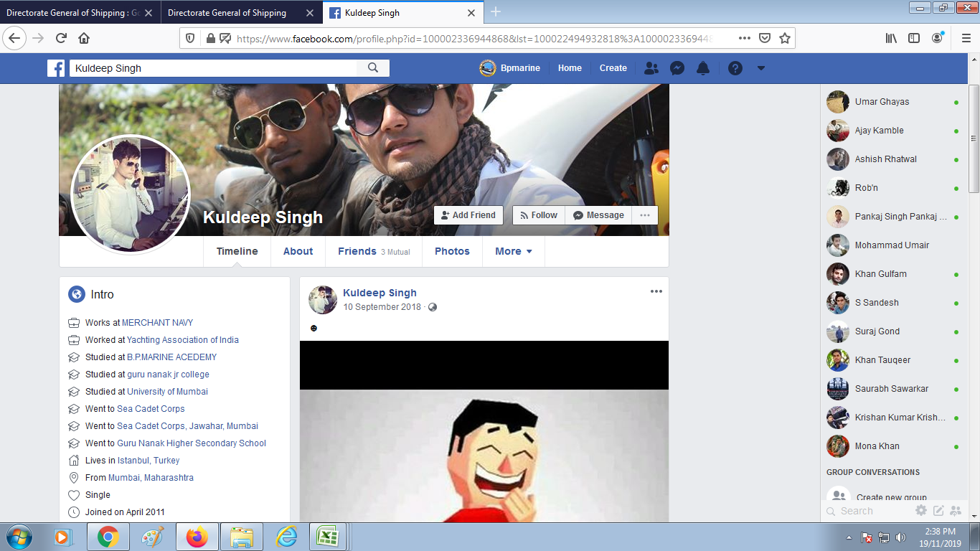Open the Windows Start button

click(x=18, y=537)
